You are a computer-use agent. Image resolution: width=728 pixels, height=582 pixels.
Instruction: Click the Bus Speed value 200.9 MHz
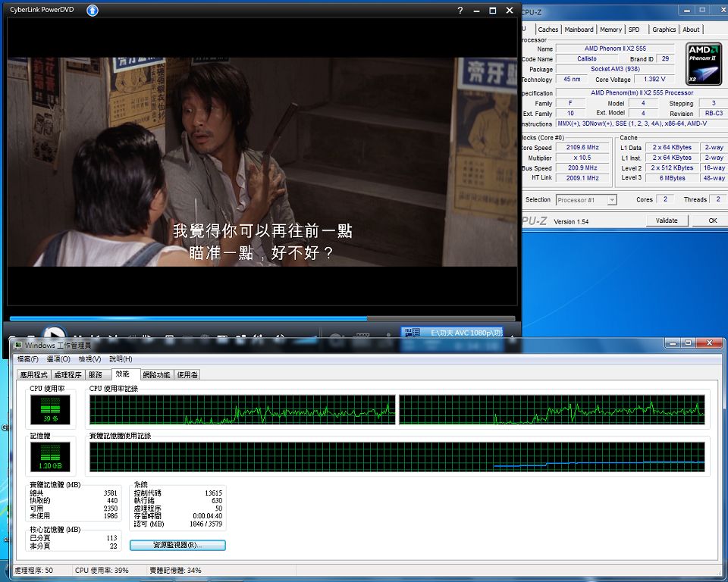tap(582, 168)
